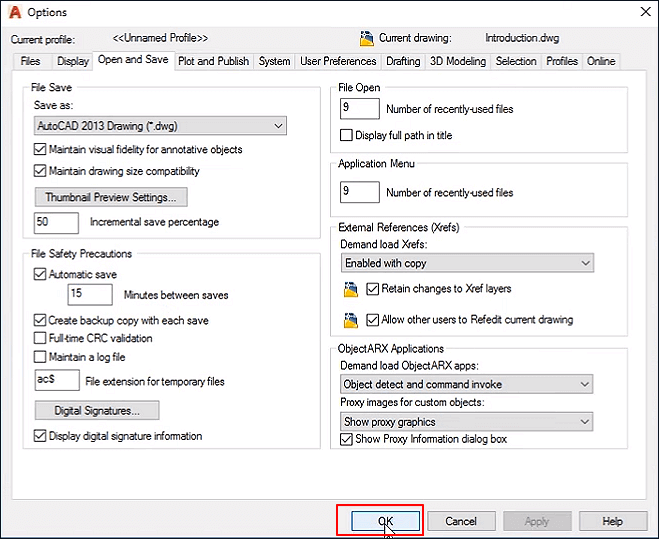Click the drawing icon next to Allow other users to Refedit

(x=350, y=321)
